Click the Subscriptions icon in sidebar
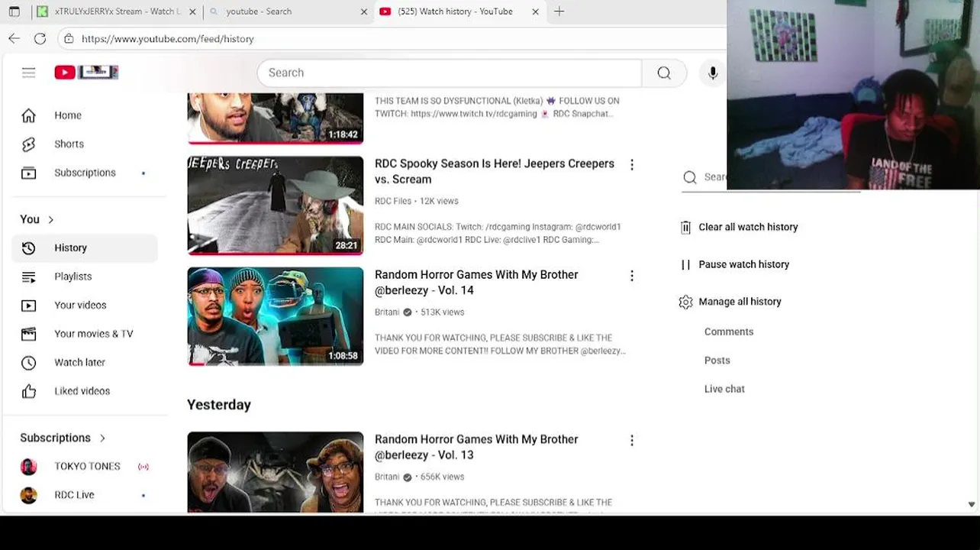This screenshot has height=550, width=980. pos(28,173)
